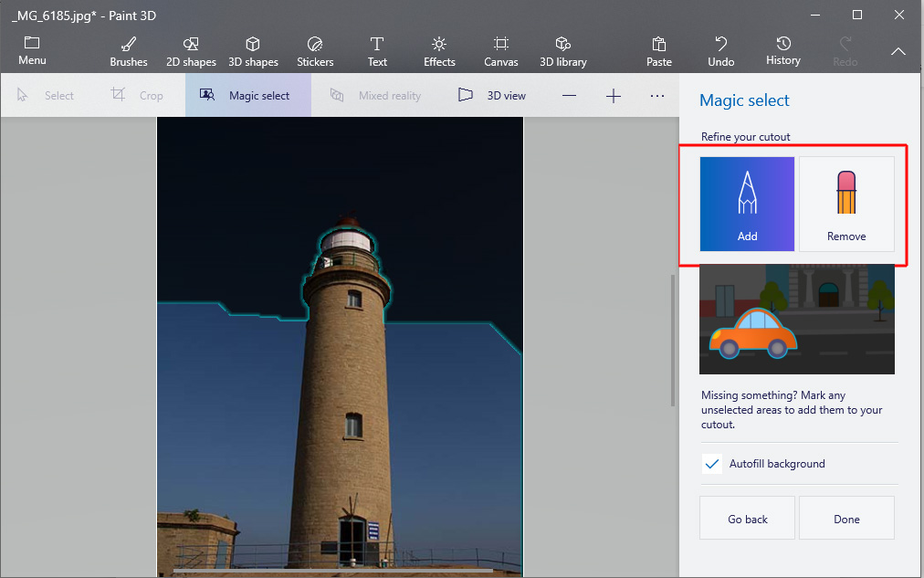The width and height of the screenshot is (924, 578).
Task: Open the 3D shapes panel
Action: tap(253, 51)
